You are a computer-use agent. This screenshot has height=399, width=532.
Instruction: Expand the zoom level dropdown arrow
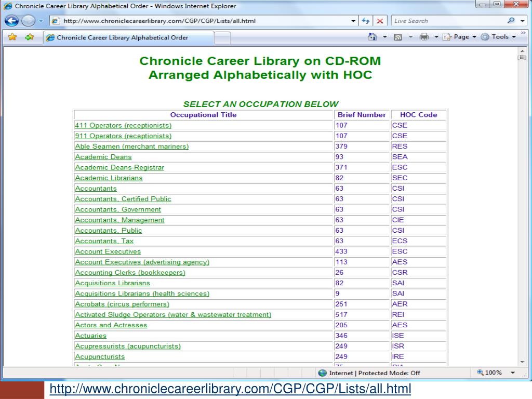(x=513, y=373)
